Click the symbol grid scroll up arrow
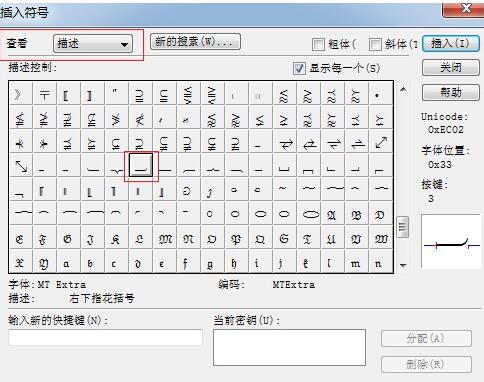484x382 pixels. point(403,89)
